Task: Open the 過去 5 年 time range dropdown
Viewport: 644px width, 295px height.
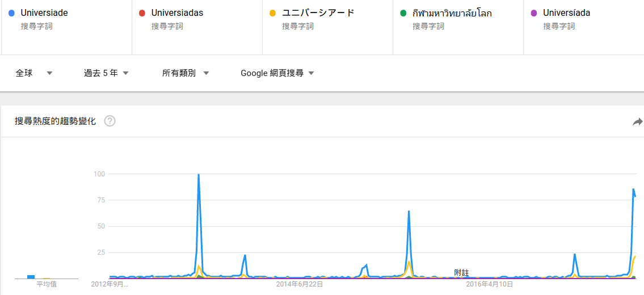Action: 106,73
